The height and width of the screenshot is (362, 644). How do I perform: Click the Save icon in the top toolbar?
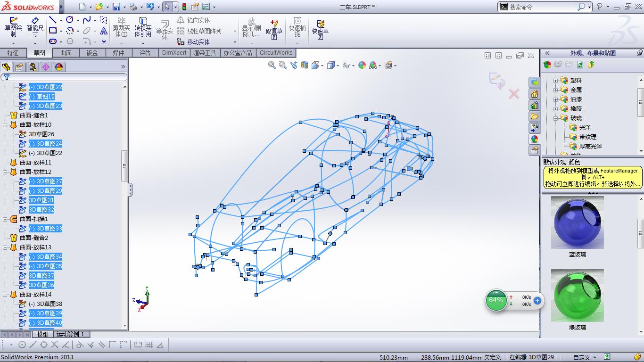(116, 7)
